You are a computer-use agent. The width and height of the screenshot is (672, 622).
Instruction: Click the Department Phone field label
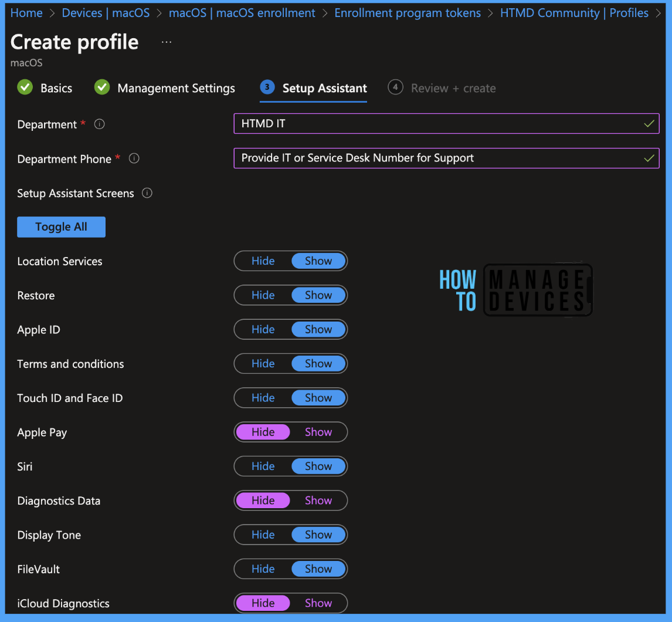(65, 159)
